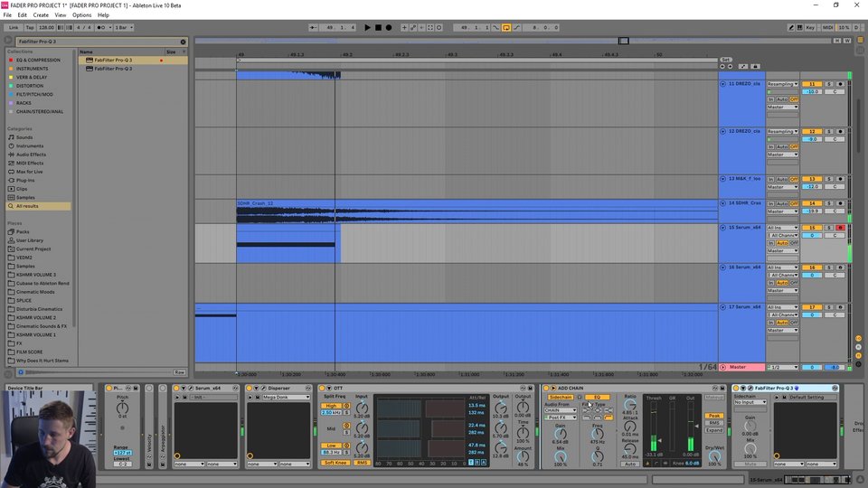
Task: Select Max for Live category
Action: (29, 172)
